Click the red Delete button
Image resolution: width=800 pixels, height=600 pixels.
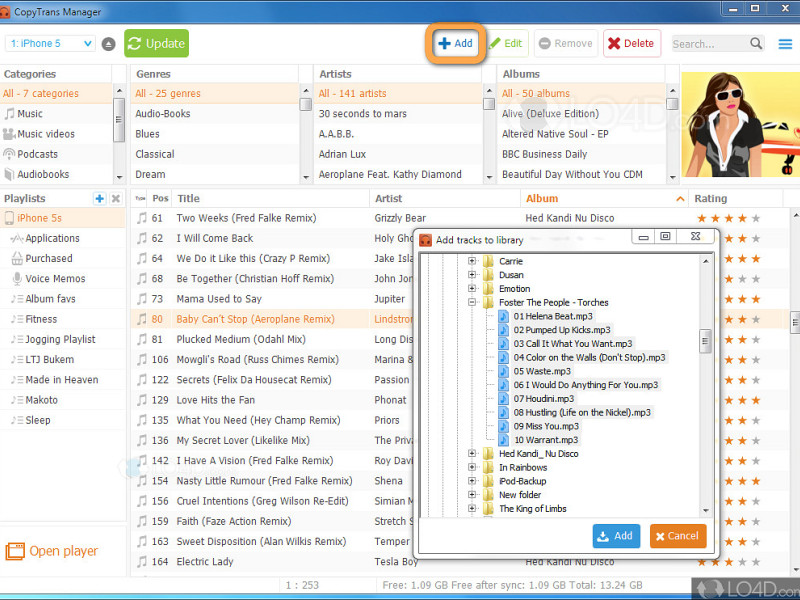632,43
